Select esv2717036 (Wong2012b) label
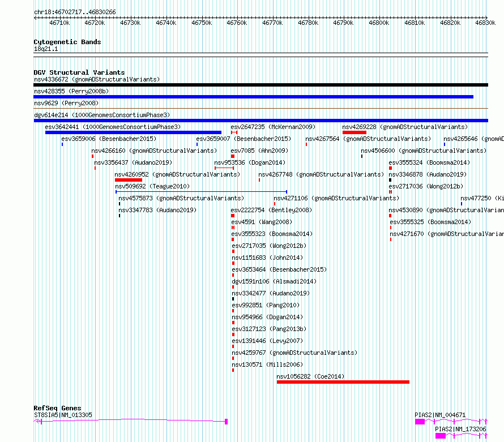This screenshot has width=504, height=442. [x=426, y=186]
